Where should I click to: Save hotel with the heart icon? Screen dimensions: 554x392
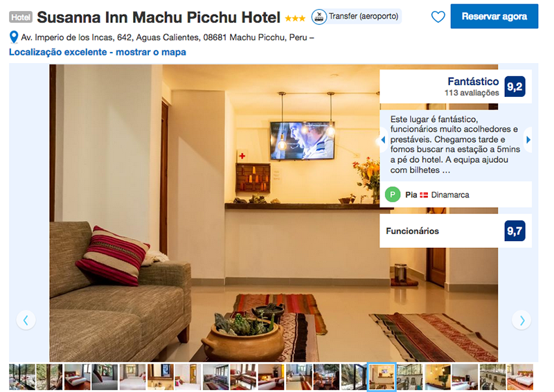[x=438, y=17]
